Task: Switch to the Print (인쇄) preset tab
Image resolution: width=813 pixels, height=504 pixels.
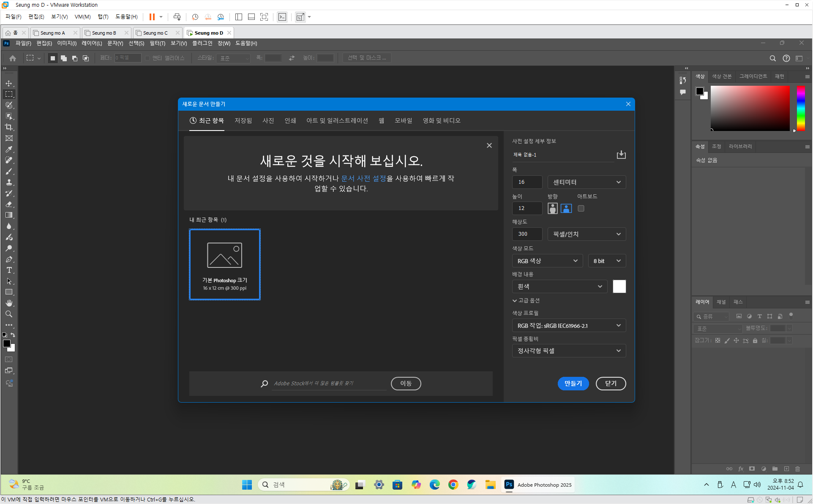Action: pyautogui.click(x=290, y=121)
